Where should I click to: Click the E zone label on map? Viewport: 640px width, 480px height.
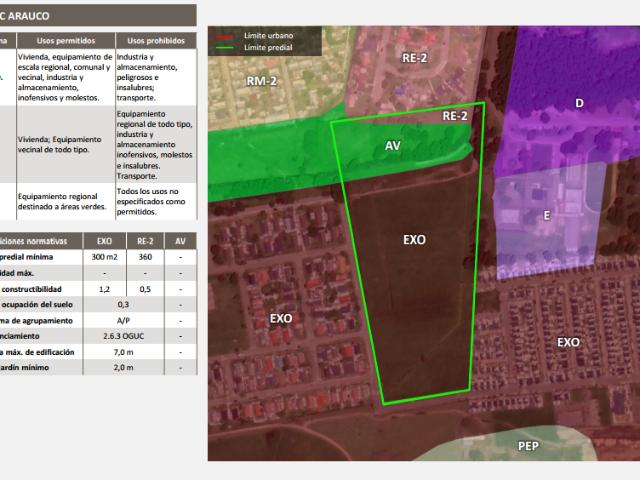tap(547, 215)
